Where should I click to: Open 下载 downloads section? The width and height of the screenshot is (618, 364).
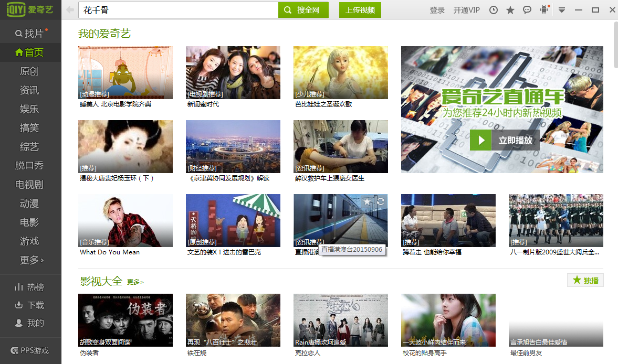(30, 305)
